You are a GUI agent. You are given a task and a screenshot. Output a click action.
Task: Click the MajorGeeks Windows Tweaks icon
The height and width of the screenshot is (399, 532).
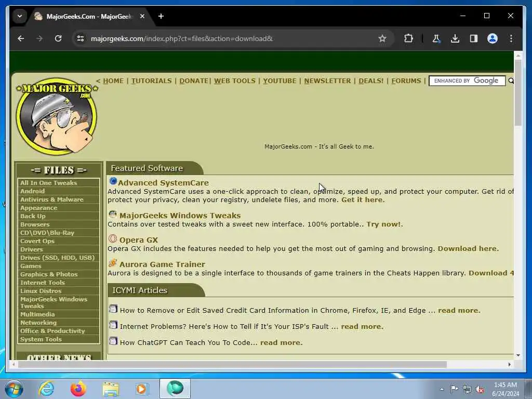tap(113, 215)
